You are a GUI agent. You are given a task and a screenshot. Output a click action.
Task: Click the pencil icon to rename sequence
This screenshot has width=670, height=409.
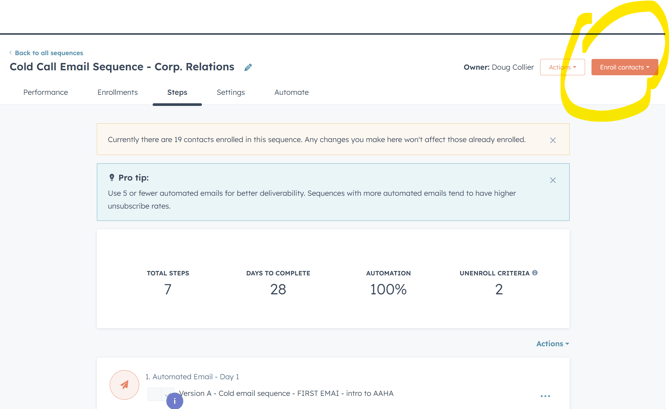click(248, 68)
